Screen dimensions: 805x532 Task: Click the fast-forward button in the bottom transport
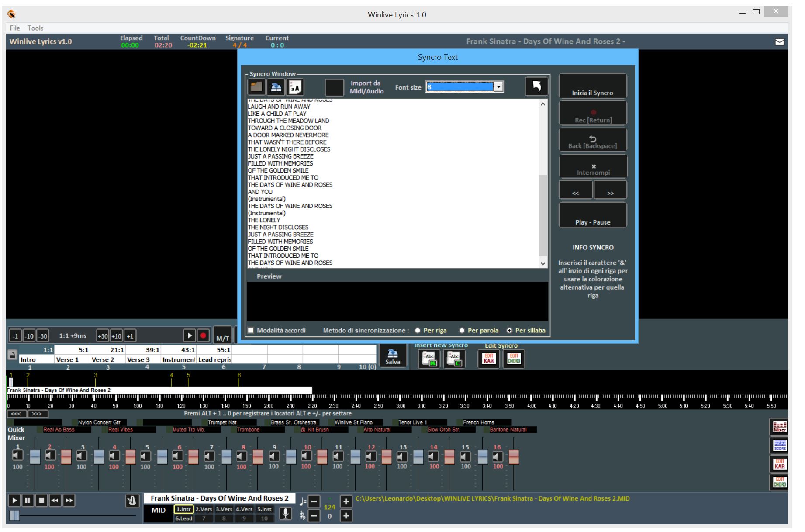click(69, 501)
